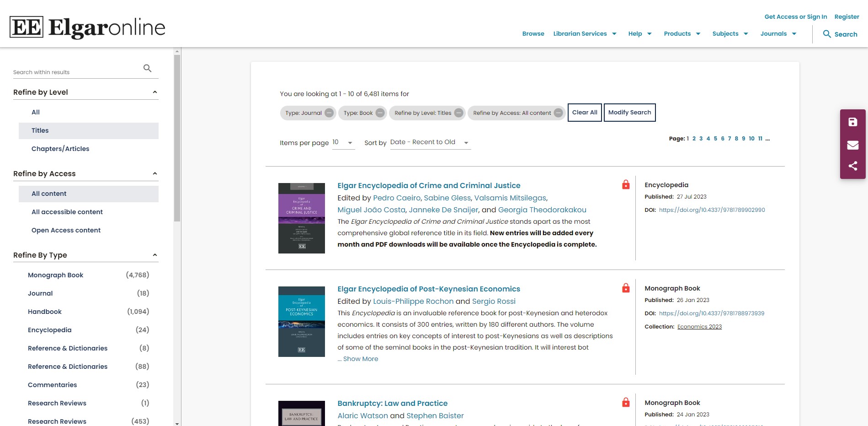
Task: Click author Georgia Theodorakakou
Action: [x=542, y=210]
